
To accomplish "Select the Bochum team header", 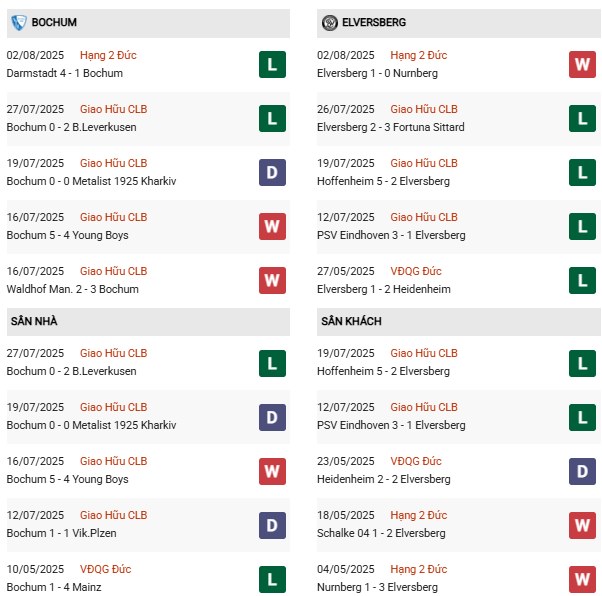I will (54, 22).
